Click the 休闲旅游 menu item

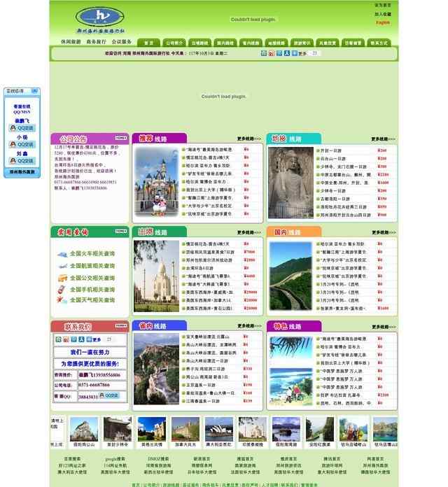pos(71,41)
